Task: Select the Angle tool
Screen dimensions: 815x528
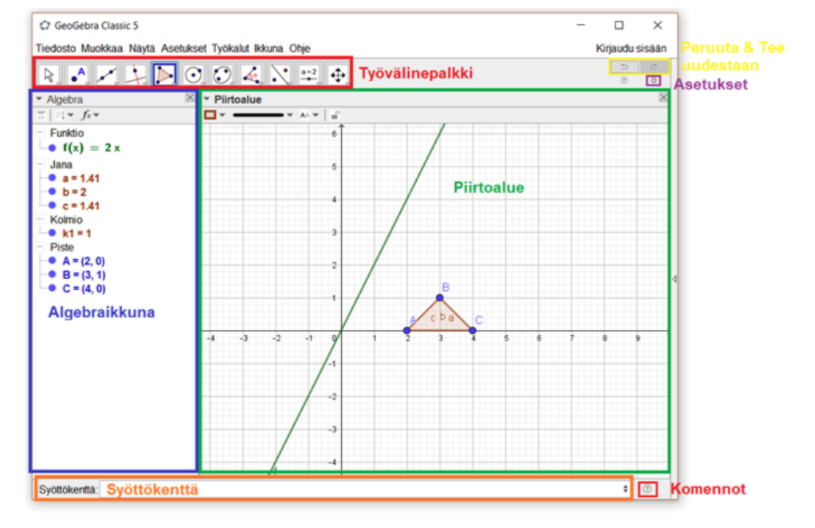Action: tap(251, 74)
